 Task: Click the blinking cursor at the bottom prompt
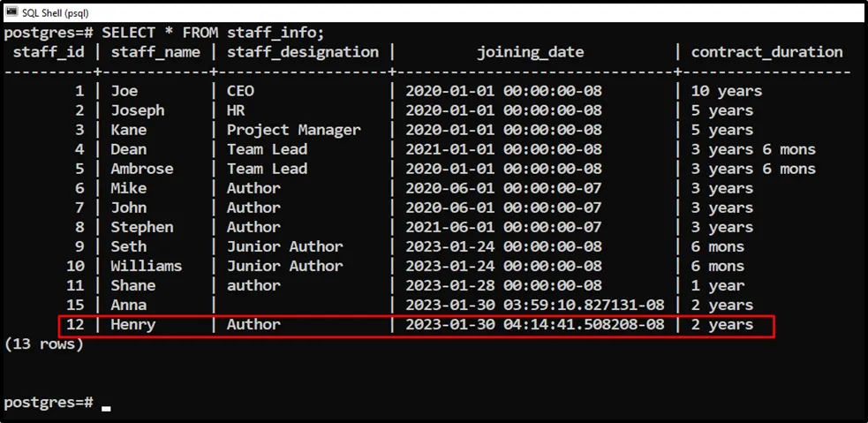[106, 408]
